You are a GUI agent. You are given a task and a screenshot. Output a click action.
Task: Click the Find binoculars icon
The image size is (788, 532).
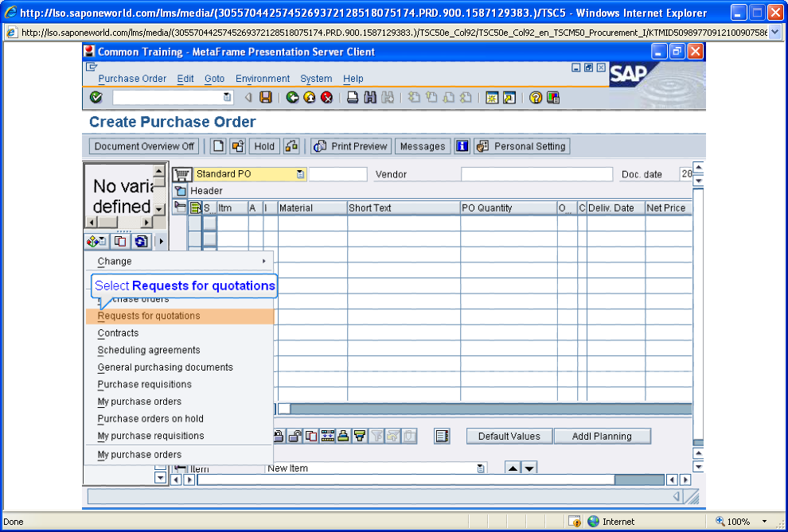pyautogui.click(x=370, y=97)
